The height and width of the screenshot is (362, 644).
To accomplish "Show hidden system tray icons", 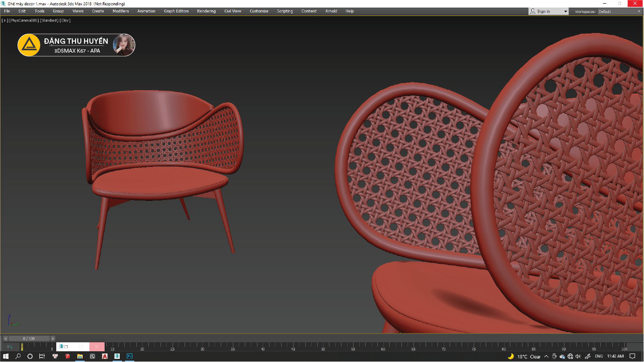I will point(547,356).
